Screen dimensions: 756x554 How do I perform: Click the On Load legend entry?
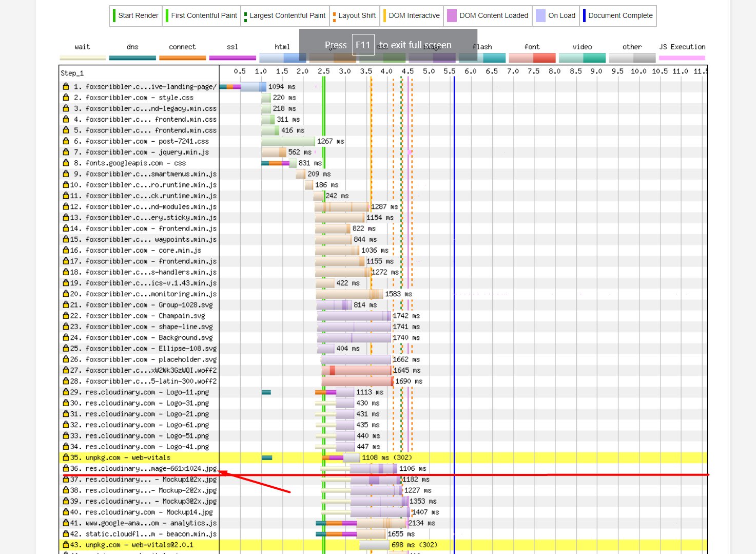[556, 16]
